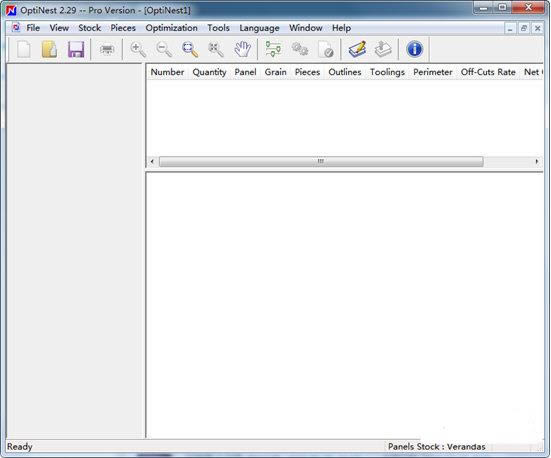
Task: Click the horizontal scrollbar thumb
Action: tap(321, 161)
